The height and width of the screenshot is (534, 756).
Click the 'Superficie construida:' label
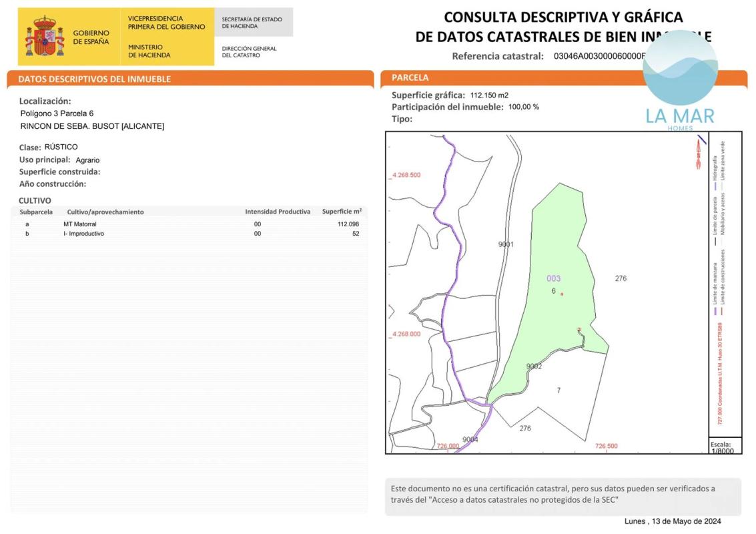60,172
